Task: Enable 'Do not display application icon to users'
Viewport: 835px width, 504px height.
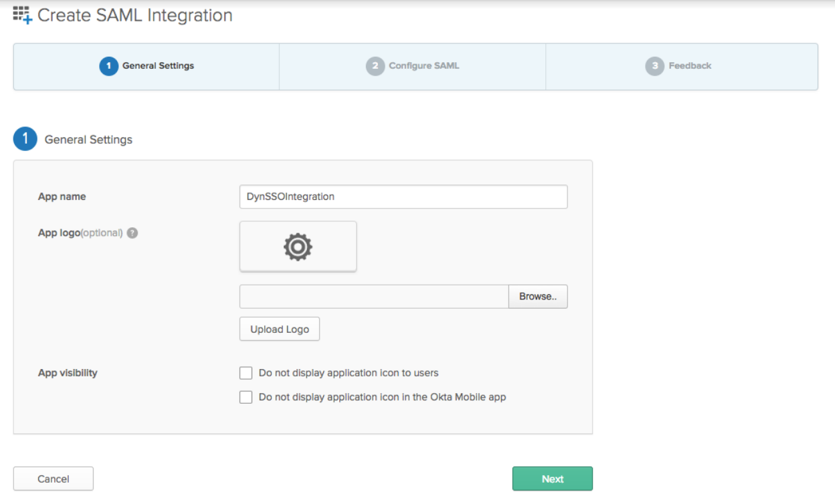Action: [246, 373]
